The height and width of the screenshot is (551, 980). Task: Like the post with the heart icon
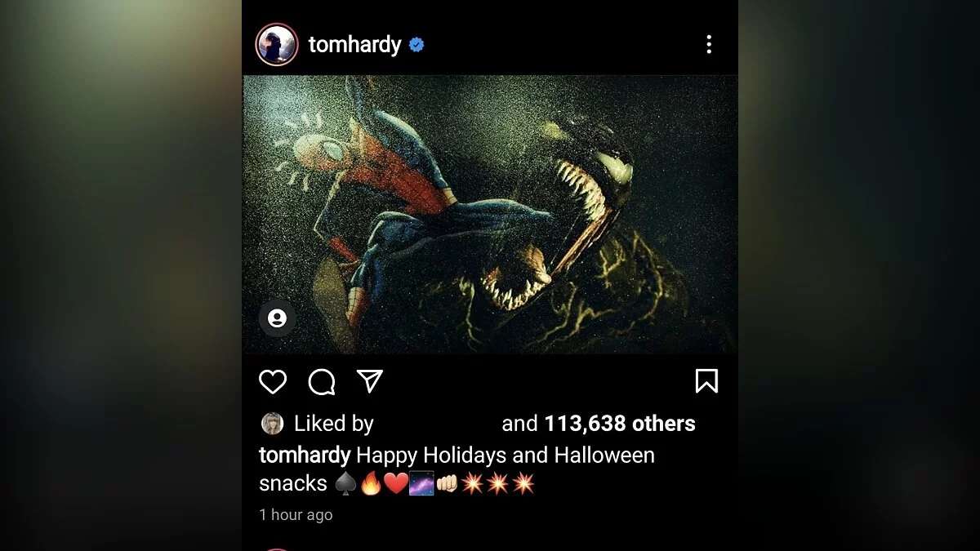273,381
